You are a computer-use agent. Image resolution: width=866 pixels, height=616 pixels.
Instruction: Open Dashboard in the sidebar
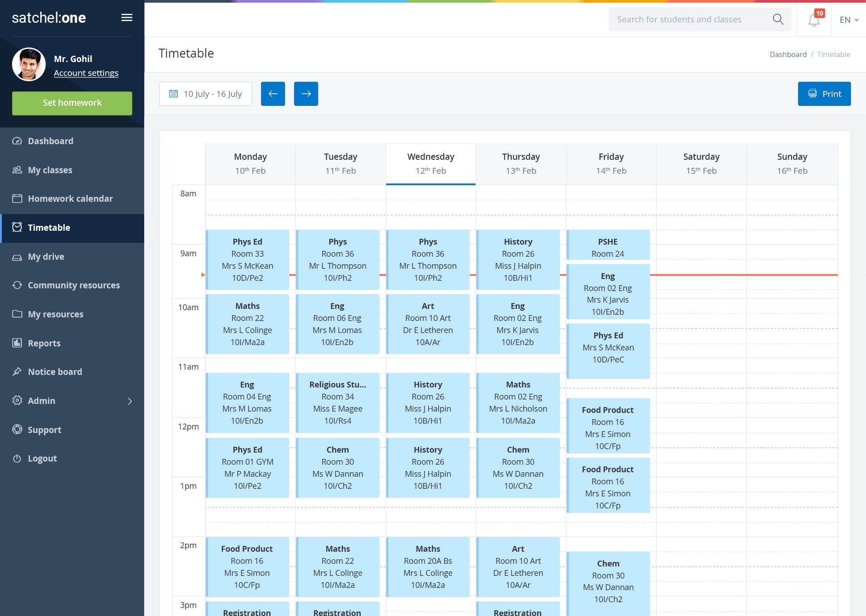[x=72, y=141]
